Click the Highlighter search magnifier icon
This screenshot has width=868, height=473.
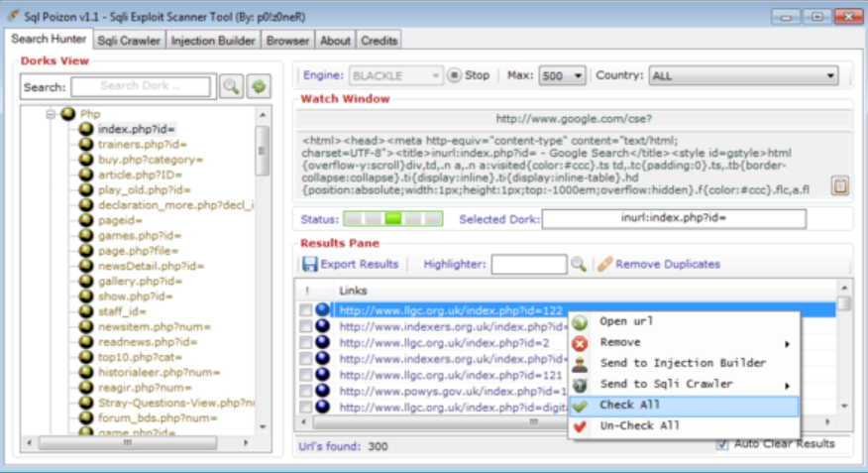(579, 264)
